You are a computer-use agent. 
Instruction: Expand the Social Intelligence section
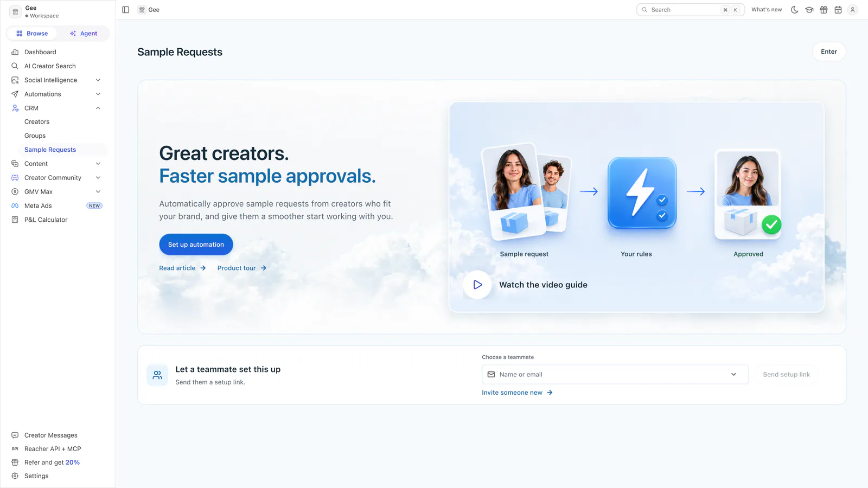[58, 80]
